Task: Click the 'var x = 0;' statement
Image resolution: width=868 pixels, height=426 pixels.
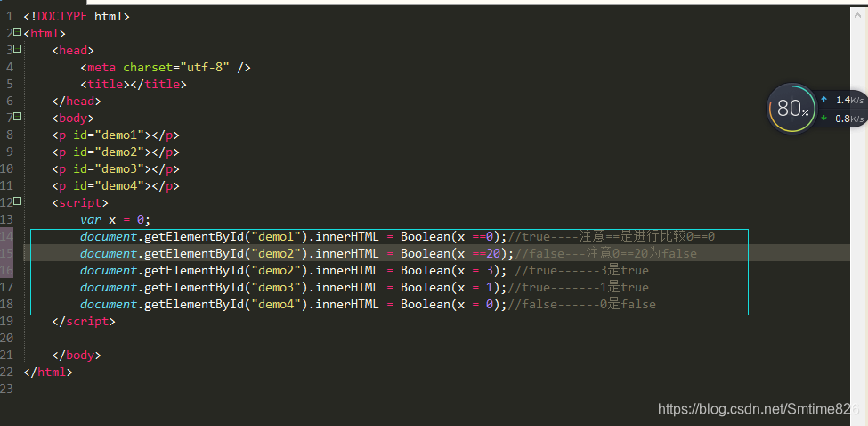Action: click(116, 219)
